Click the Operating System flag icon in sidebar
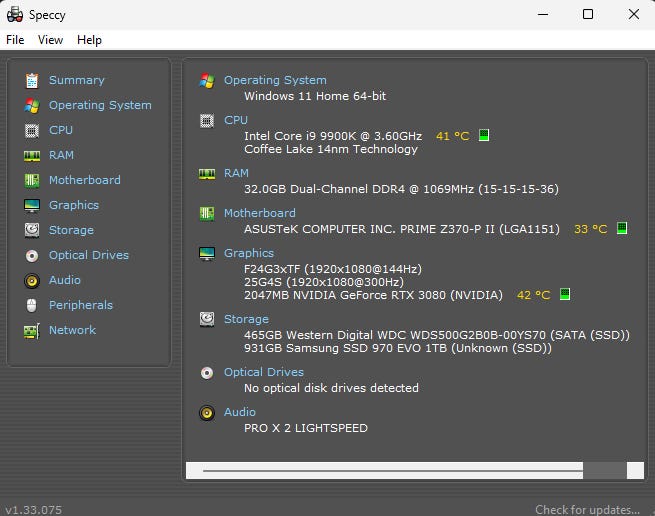 (32, 106)
